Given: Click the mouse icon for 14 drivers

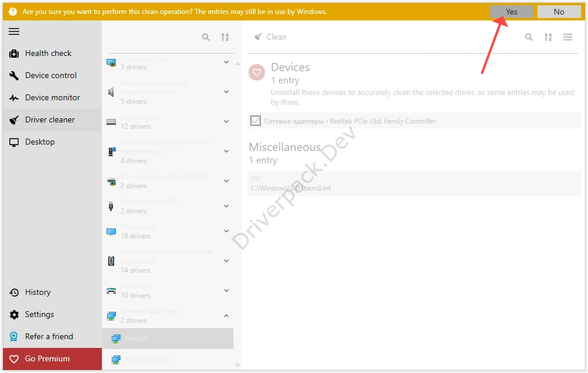Looking at the screenshot, I should click(111, 261).
